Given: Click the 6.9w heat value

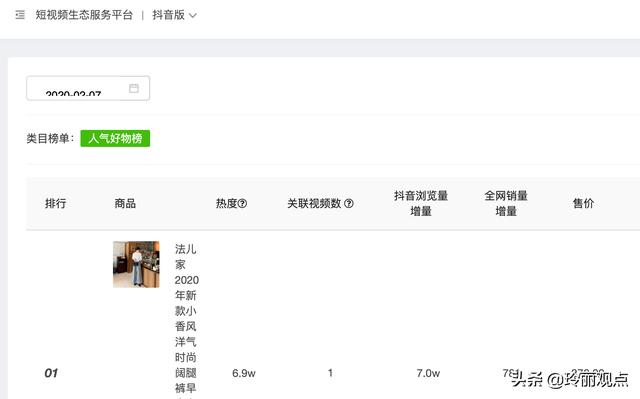Looking at the screenshot, I should pyautogui.click(x=244, y=373).
